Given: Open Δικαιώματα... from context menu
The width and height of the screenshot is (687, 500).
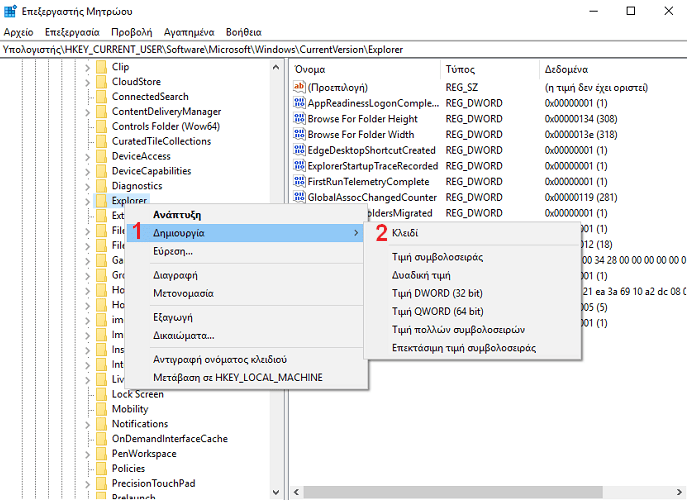Looking at the screenshot, I should tap(246, 336).
